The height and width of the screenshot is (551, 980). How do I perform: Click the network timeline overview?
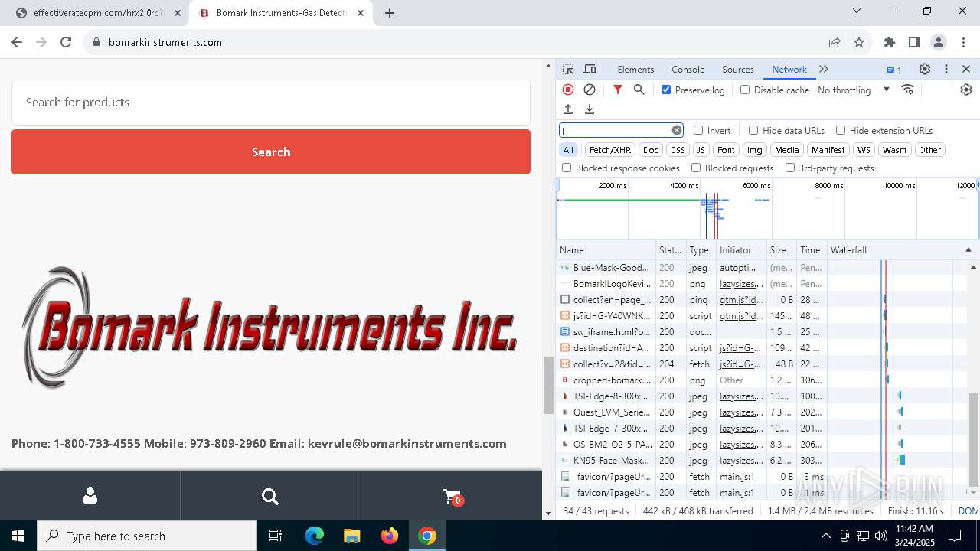tap(767, 208)
